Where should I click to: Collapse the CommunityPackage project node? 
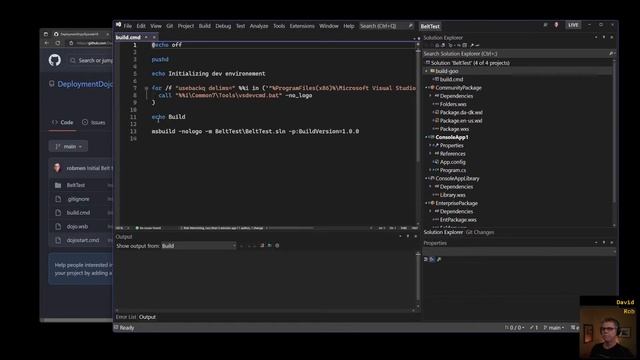tap(427, 88)
